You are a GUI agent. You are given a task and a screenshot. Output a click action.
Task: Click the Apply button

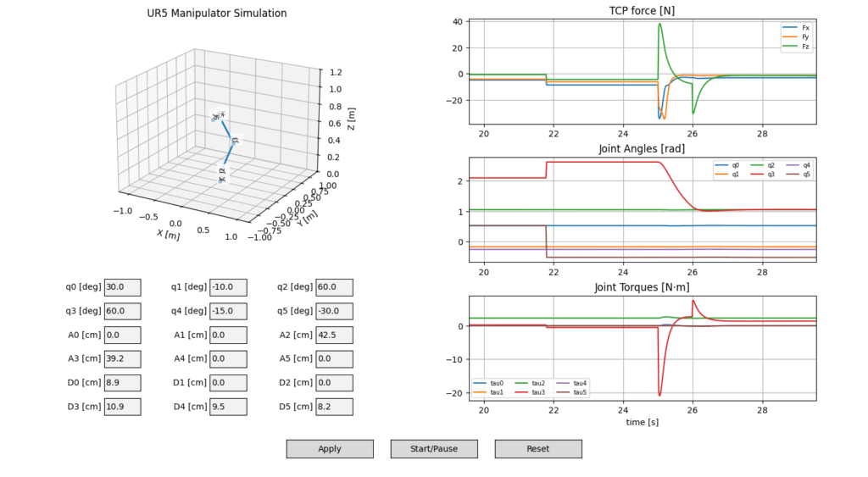pos(330,449)
